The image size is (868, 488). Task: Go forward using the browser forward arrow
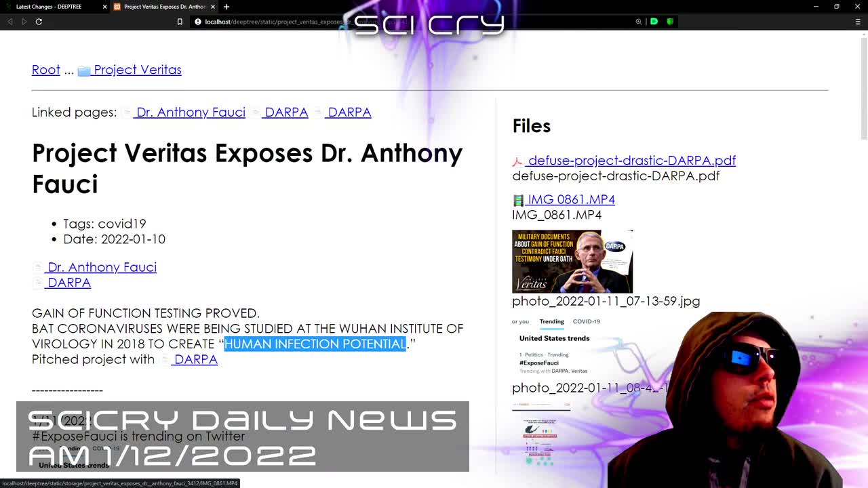click(24, 22)
